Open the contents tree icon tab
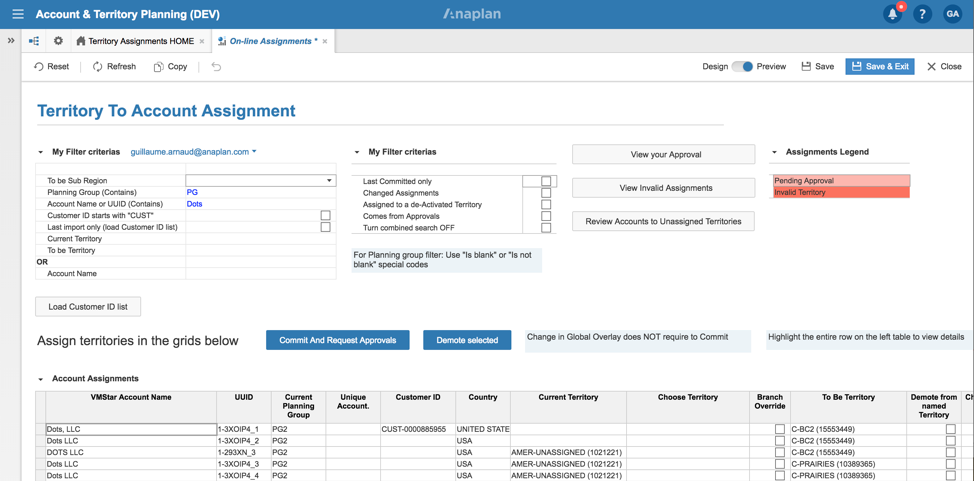This screenshot has height=481, width=974. pyautogui.click(x=34, y=41)
